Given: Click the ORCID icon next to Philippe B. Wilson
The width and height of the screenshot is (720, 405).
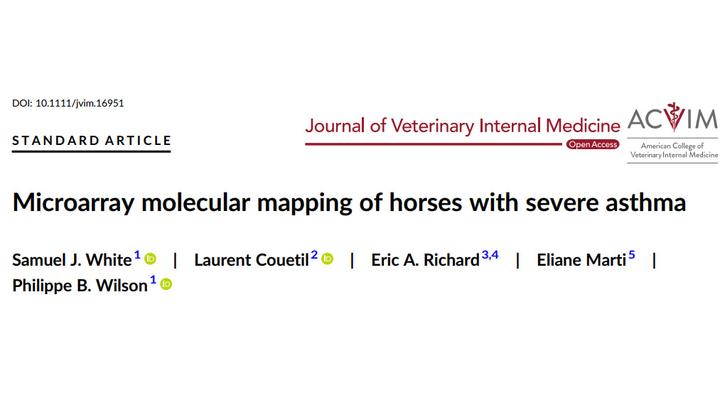Looking at the screenshot, I should coord(166,284).
